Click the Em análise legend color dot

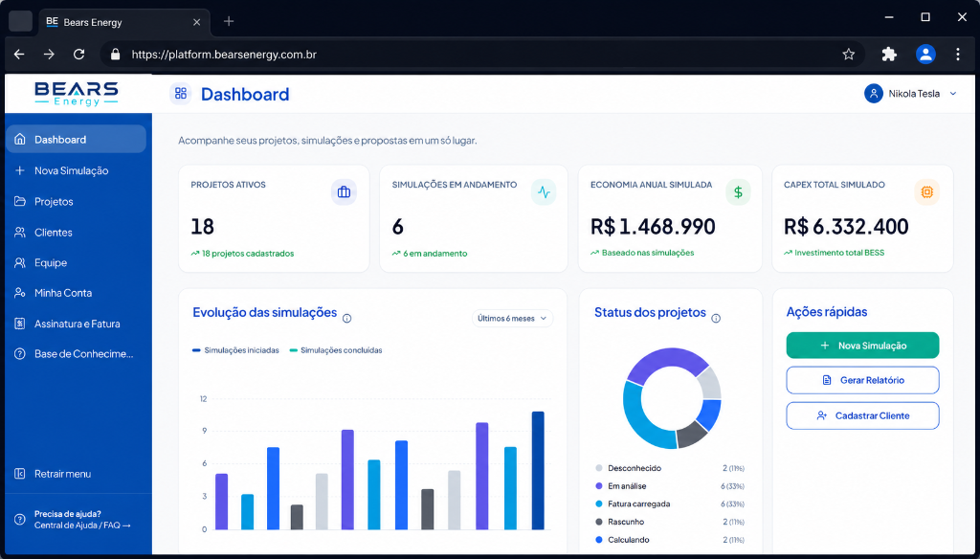pyautogui.click(x=599, y=486)
